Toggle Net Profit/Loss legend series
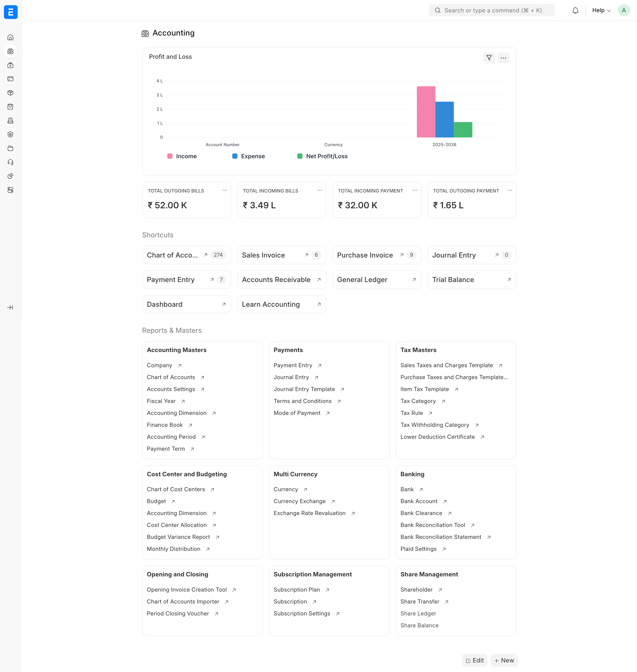The width and height of the screenshot is (637, 672). click(322, 156)
